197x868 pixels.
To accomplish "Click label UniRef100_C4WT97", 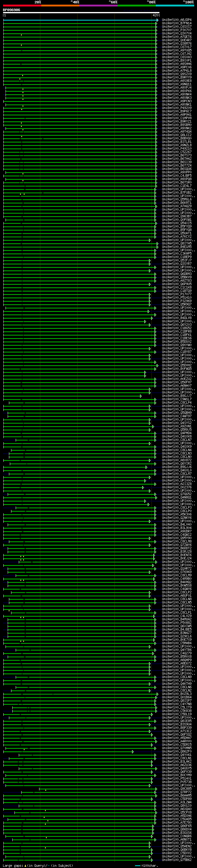I will pos(177,416).
